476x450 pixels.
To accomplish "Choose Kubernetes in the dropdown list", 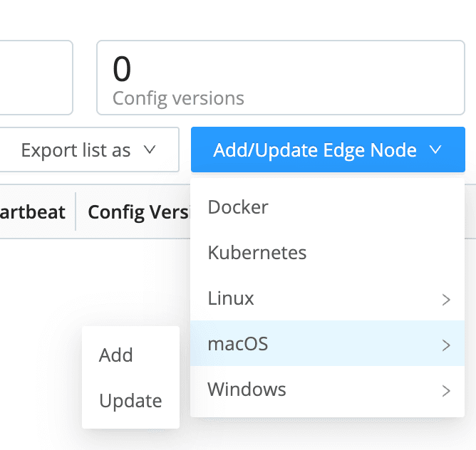I will pyautogui.click(x=257, y=253).
